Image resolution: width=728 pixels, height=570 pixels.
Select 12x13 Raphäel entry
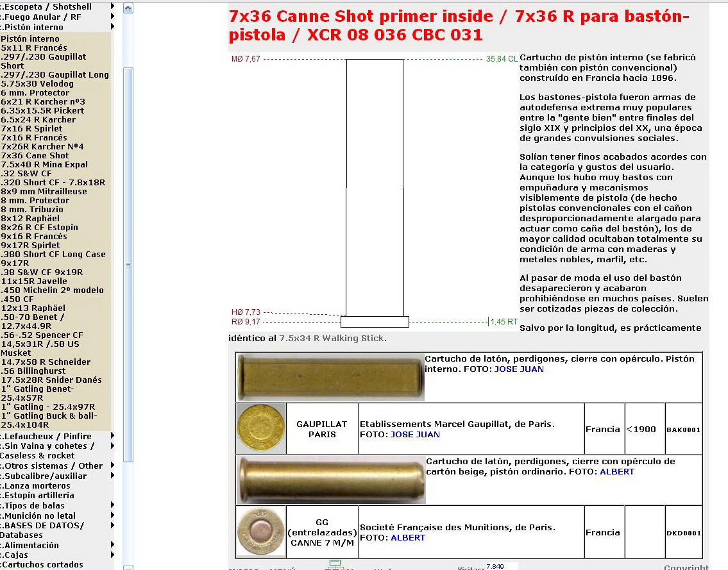33,308
